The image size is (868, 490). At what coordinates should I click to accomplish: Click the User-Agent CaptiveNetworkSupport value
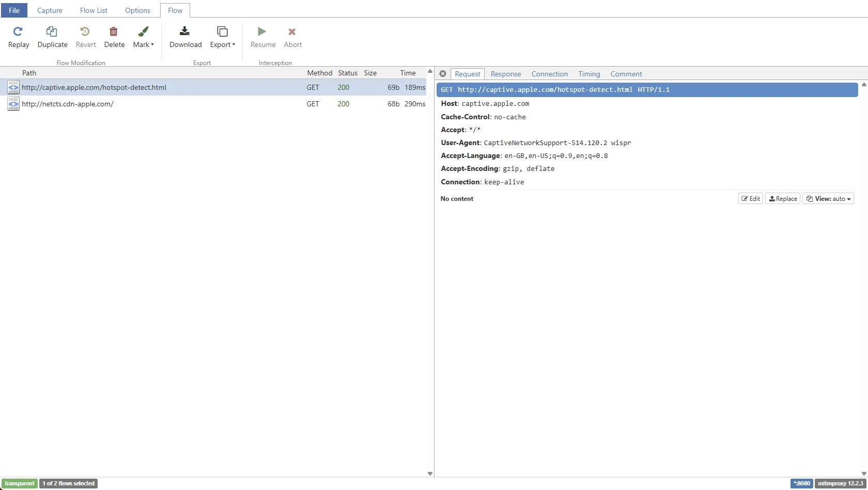pos(557,143)
